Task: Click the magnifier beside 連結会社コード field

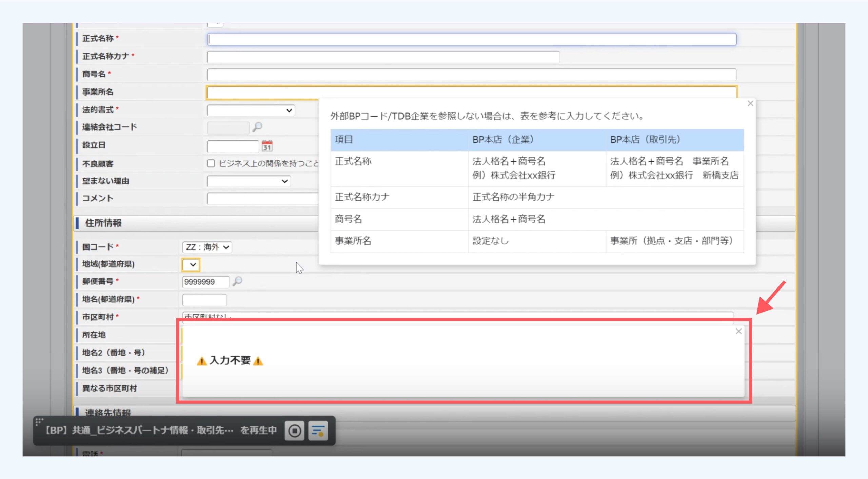Action: [257, 127]
